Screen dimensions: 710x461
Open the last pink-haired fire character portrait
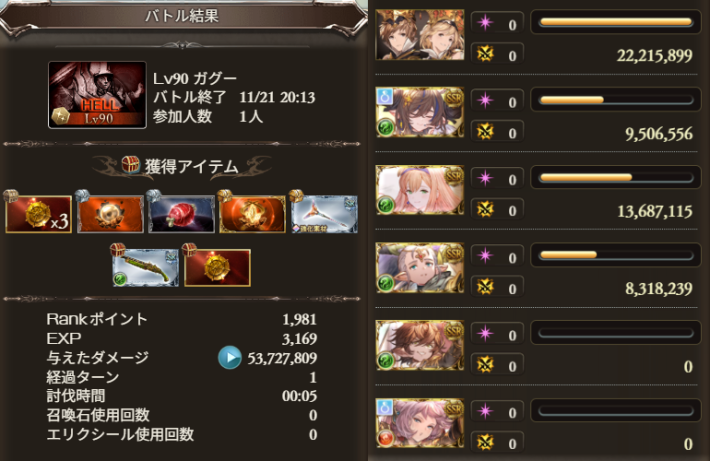[420, 423]
